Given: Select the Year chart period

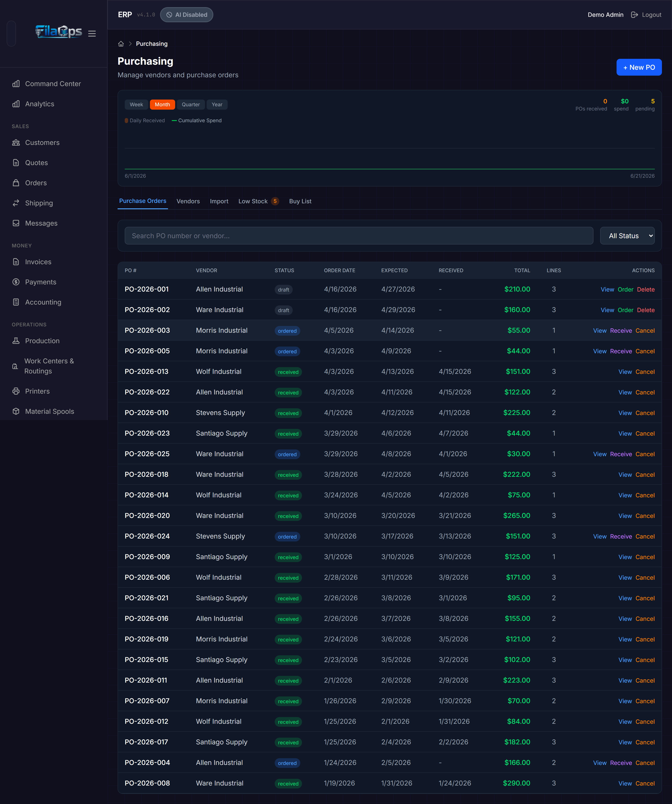Looking at the screenshot, I should point(217,105).
